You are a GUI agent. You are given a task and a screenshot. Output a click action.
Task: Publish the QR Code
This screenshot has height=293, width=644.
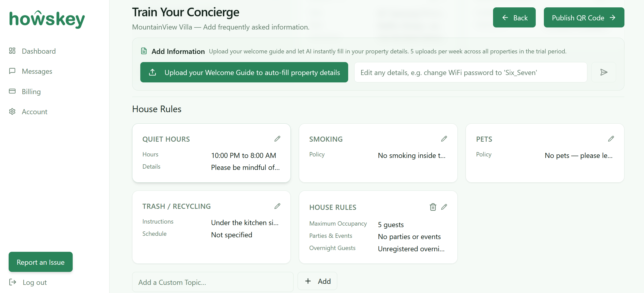pos(584,18)
